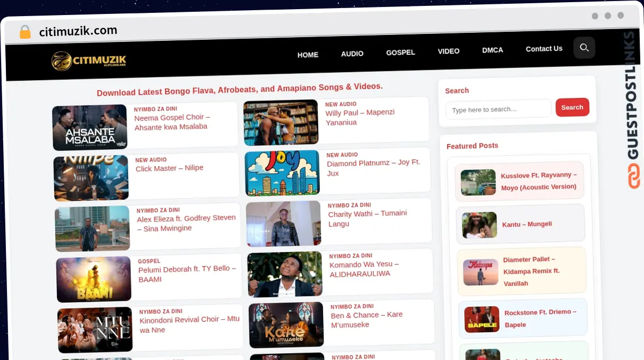Open Willy Paul – Mapenzi Yananiua post
Viewport: 644px width, 360px height.
coord(360,117)
